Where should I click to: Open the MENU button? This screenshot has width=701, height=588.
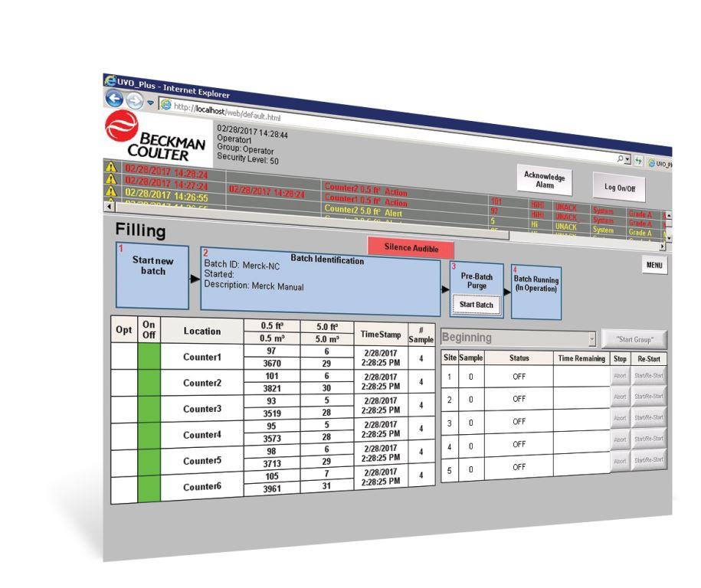click(654, 265)
